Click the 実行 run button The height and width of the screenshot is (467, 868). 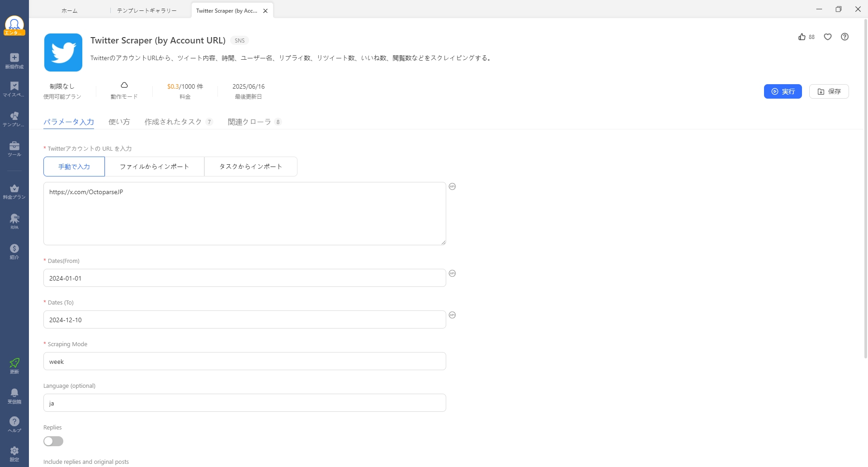[x=783, y=91]
